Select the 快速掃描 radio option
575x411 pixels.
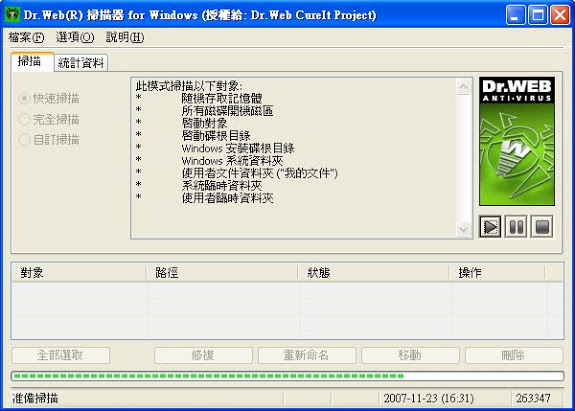pyautogui.click(x=49, y=98)
